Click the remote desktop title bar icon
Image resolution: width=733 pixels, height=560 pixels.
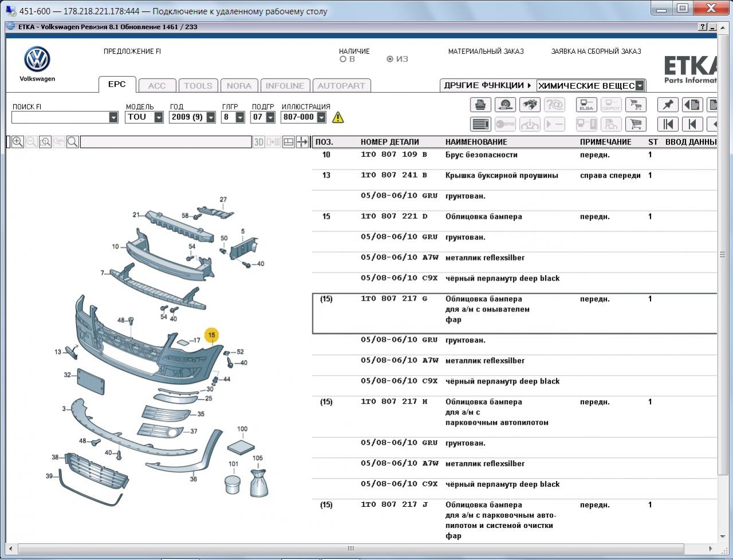pos(10,11)
